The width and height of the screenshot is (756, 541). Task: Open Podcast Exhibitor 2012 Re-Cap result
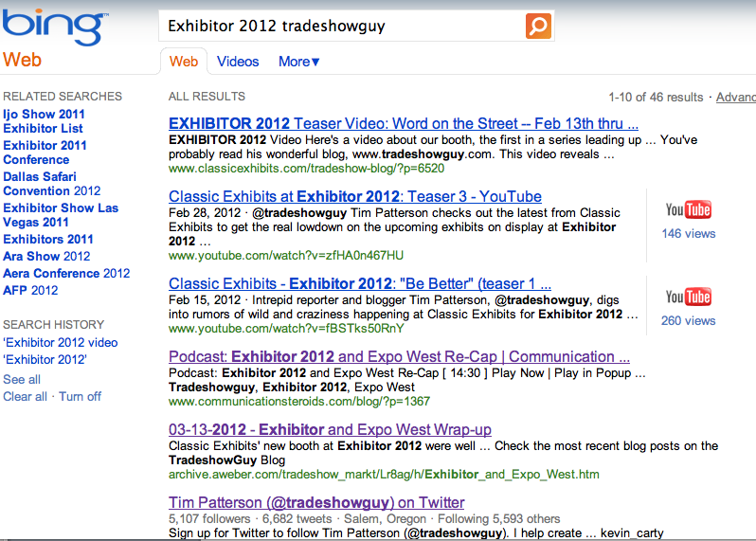399,357
